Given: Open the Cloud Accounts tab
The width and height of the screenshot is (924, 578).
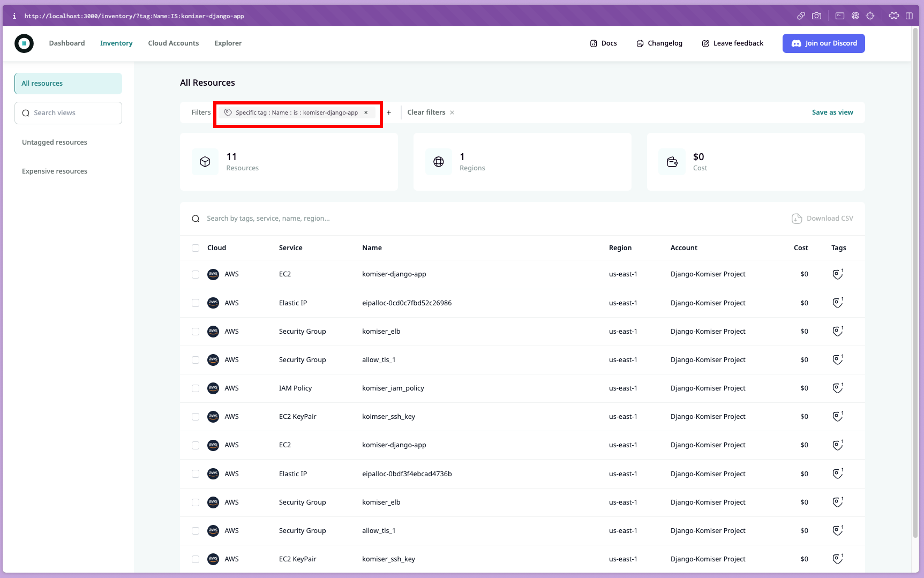Looking at the screenshot, I should pyautogui.click(x=174, y=43).
